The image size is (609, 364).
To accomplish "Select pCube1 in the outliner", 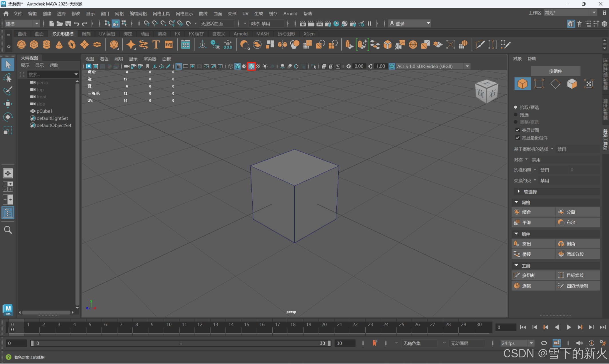I will pos(44,111).
